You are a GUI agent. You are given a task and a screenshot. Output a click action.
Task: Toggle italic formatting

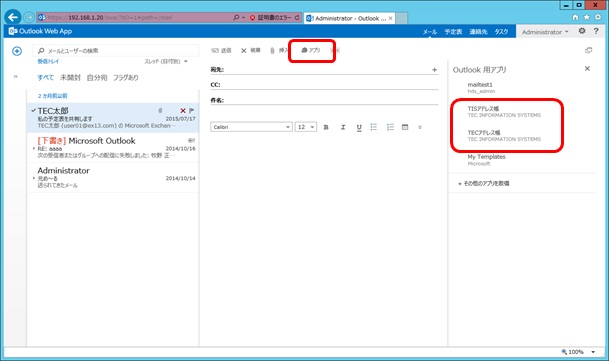point(343,127)
